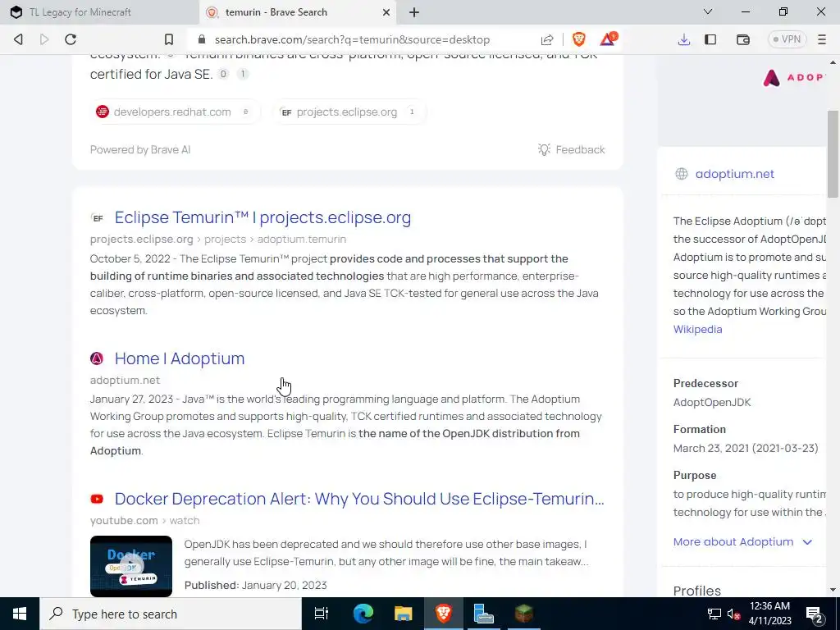Close the temurin - Brave Search tab
This screenshot has width=840, height=630.
coord(386,12)
